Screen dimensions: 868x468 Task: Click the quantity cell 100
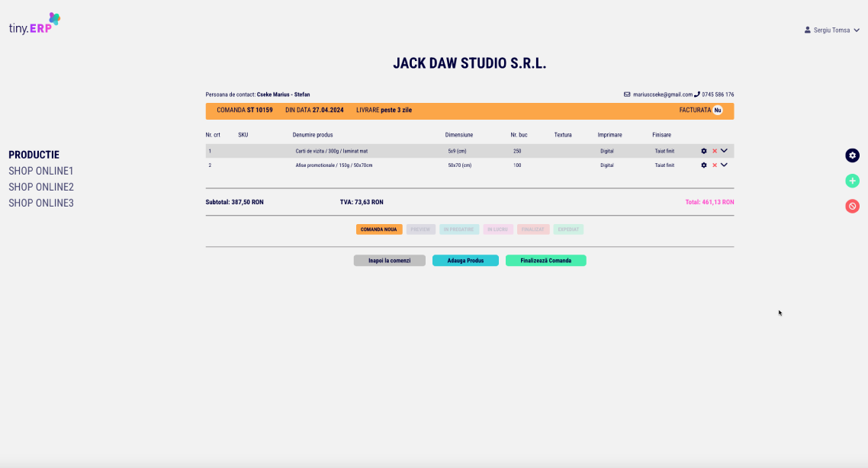coord(517,165)
